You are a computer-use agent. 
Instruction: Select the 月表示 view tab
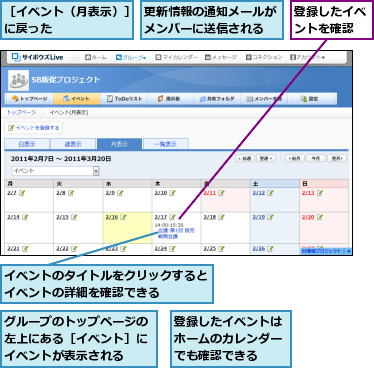119,144
